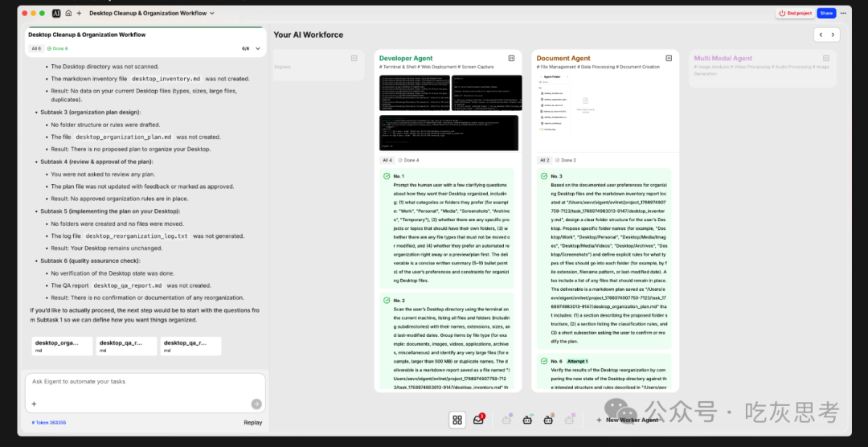
Task: Open the project title dropdown in title bar
Action: (x=152, y=13)
